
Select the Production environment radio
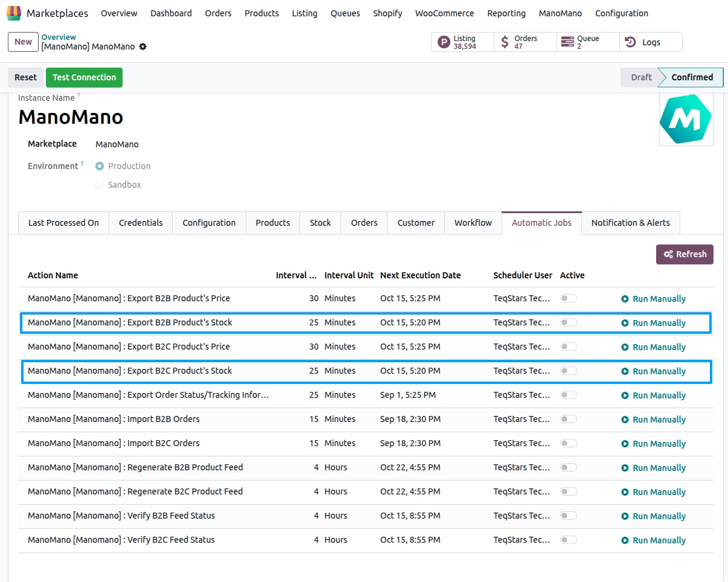coord(100,166)
